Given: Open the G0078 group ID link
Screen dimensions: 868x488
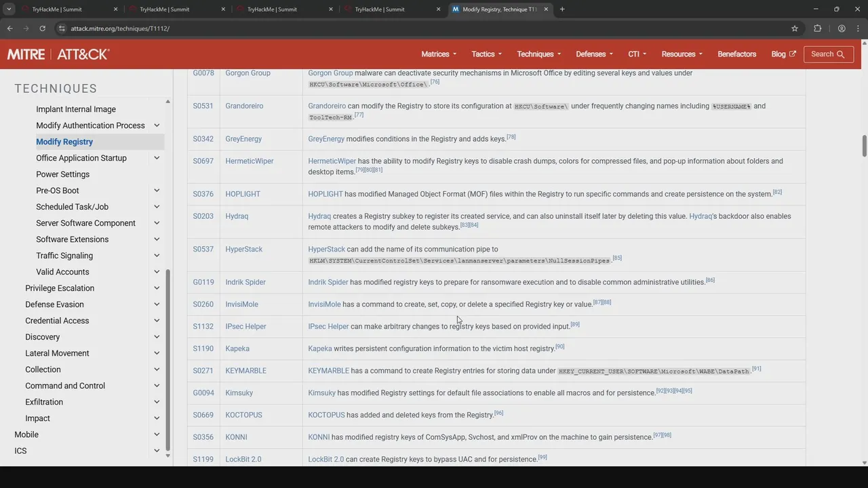Looking at the screenshot, I should [x=203, y=73].
